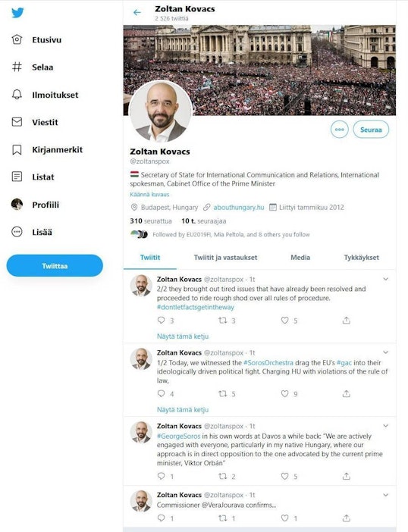Switch to Twiitit ja vastaukset tab
The height and width of the screenshot is (532, 408).
tap(225, 258)
